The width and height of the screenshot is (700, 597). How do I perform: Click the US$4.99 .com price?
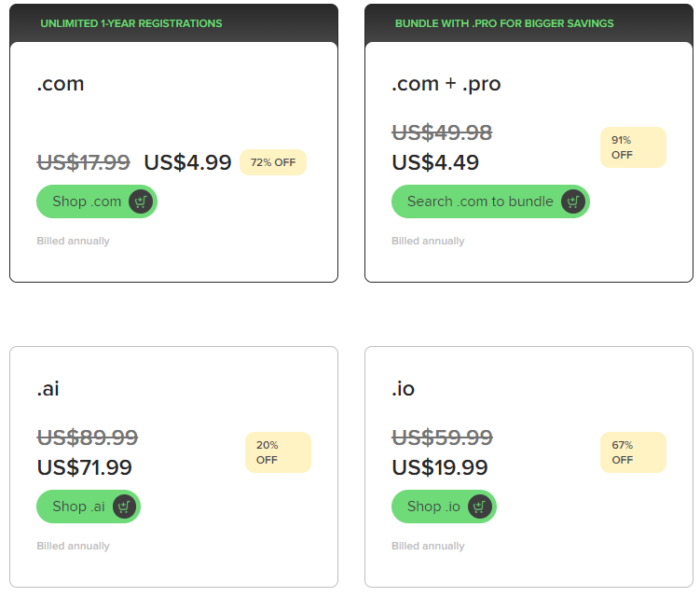pos(187,162)
